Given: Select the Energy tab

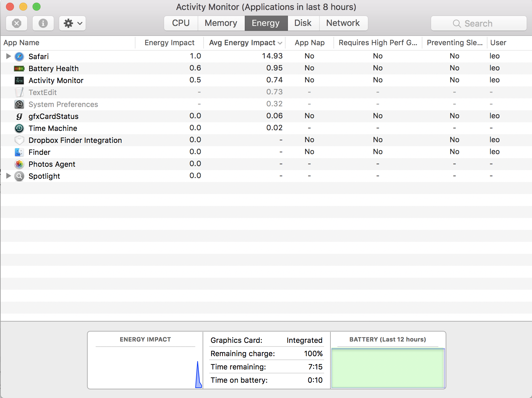Looking at the screenshot, I should pyautogui.click(x=266, y=23).
